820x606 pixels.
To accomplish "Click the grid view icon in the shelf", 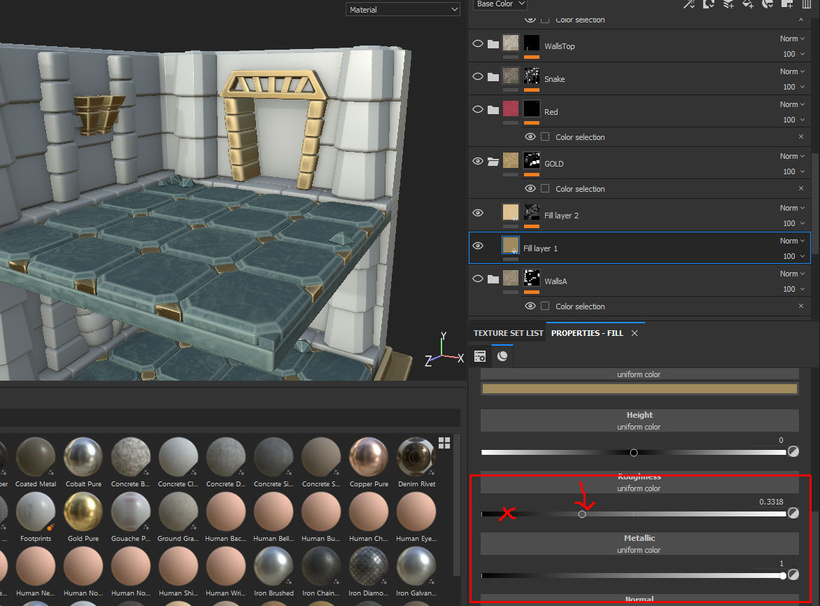I will coord(444,443).
